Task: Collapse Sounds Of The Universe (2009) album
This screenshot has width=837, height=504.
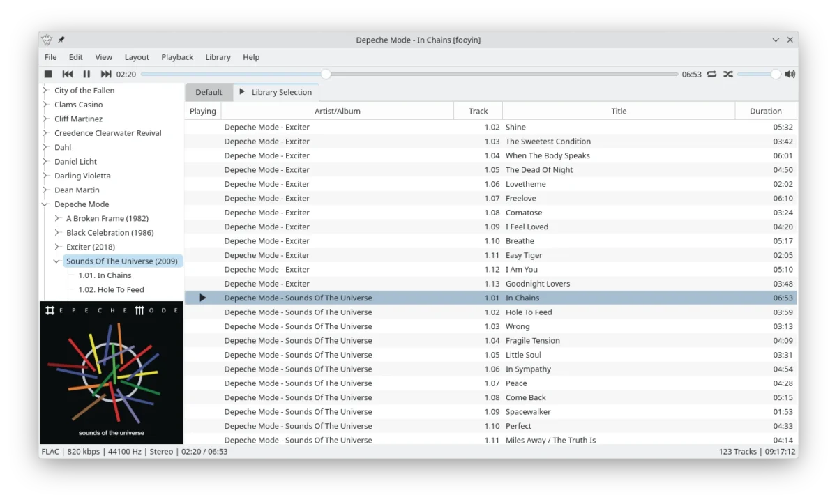Action: [x=58, y=261]
